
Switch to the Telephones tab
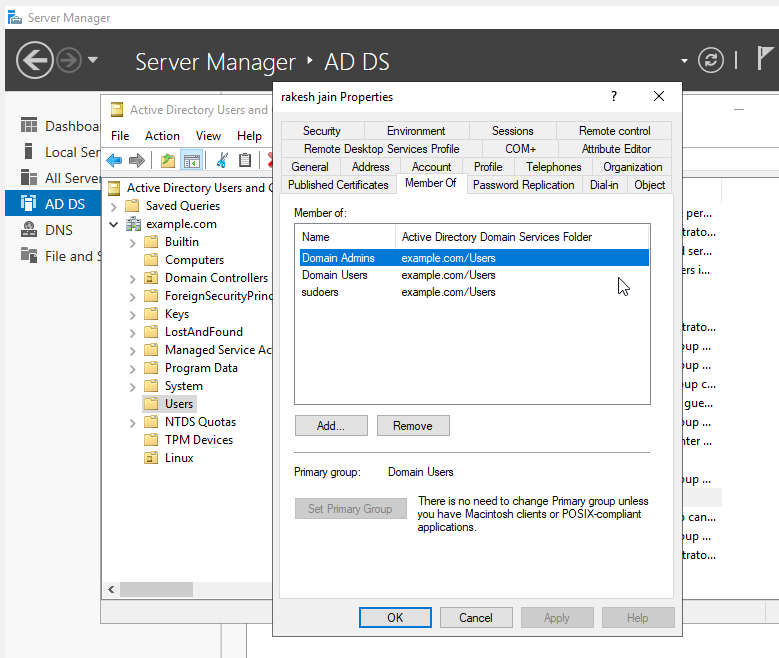[x=553, y=166]
